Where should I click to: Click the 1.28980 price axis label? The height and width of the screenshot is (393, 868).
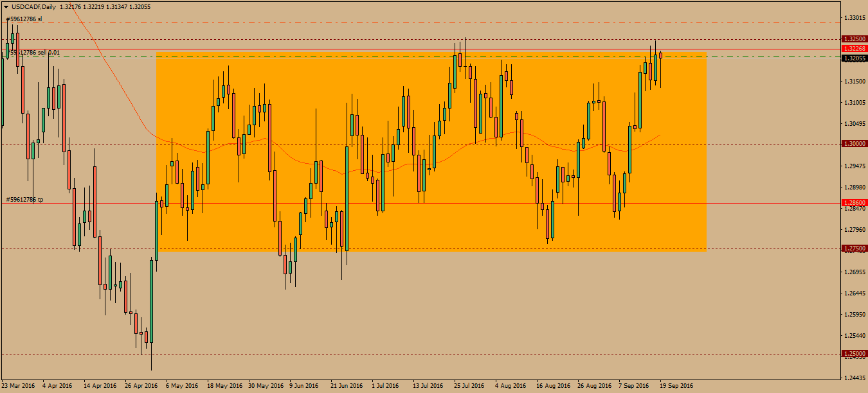pos(854,188)
